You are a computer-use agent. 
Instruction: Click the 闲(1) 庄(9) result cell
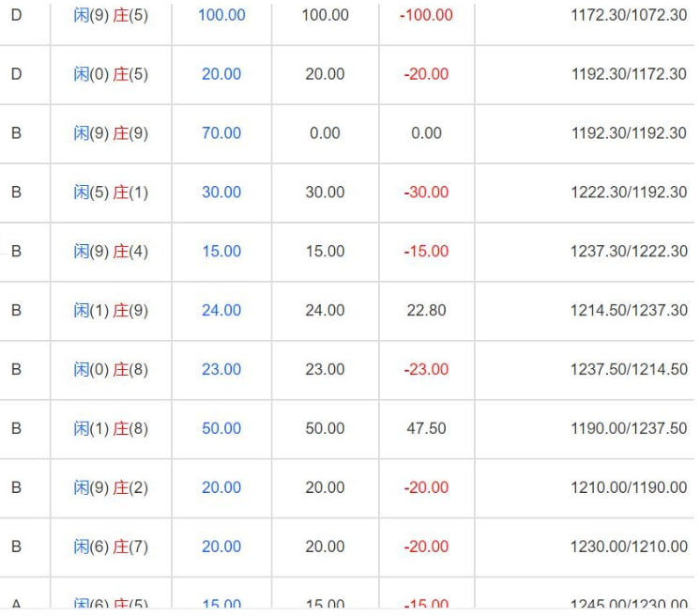pos(111,311)
